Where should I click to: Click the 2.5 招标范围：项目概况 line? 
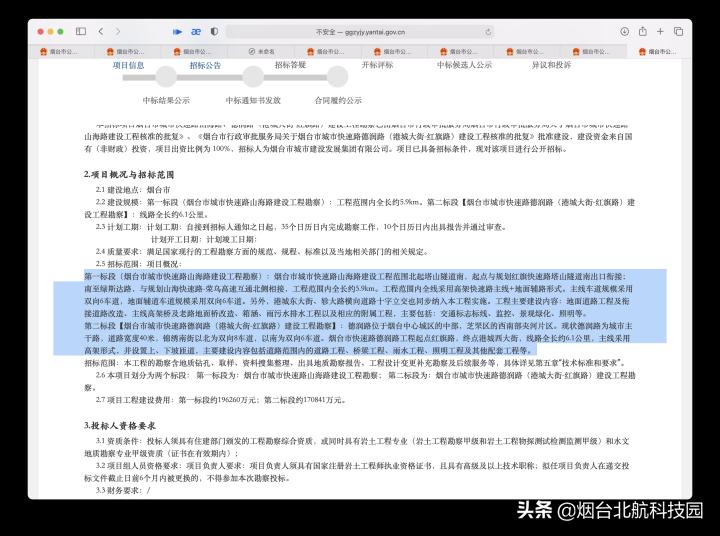139,264
